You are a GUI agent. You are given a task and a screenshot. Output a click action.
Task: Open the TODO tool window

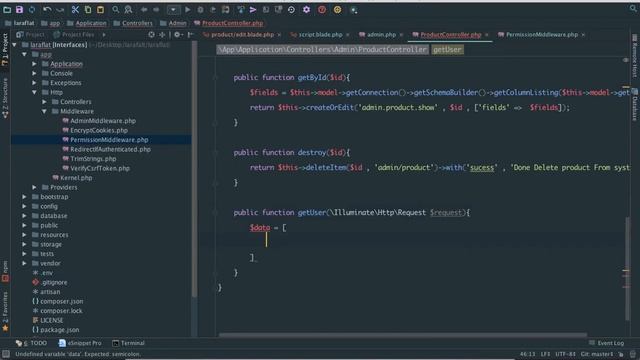click(x=31, y=343)
